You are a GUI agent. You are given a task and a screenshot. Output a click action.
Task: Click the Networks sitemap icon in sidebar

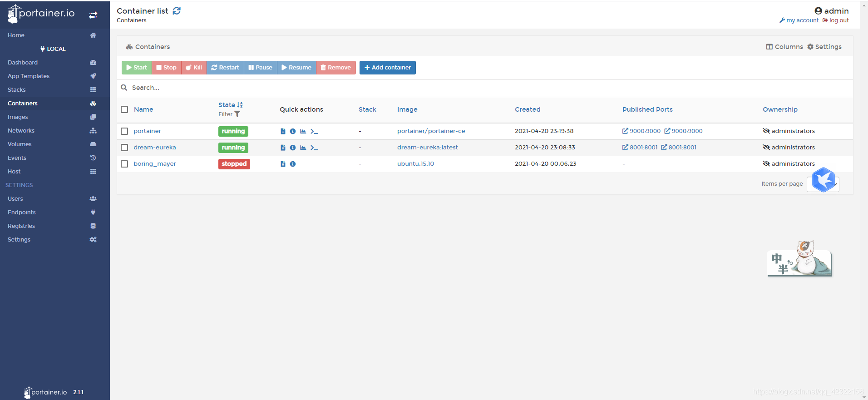coord(93,130)
